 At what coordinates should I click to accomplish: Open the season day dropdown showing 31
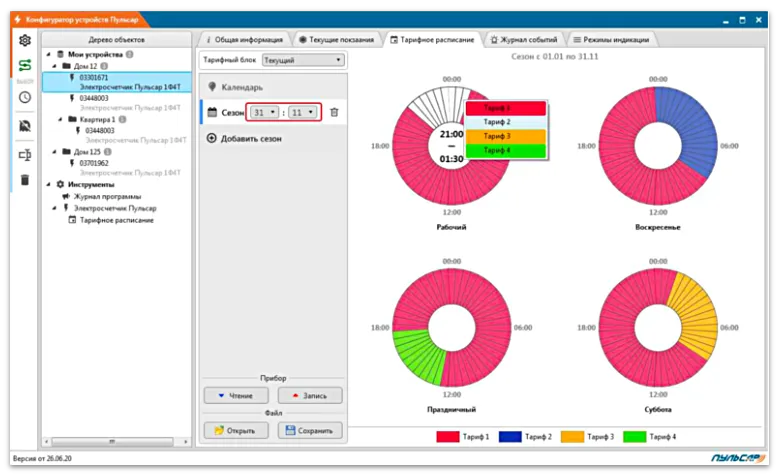click(264, 113)
